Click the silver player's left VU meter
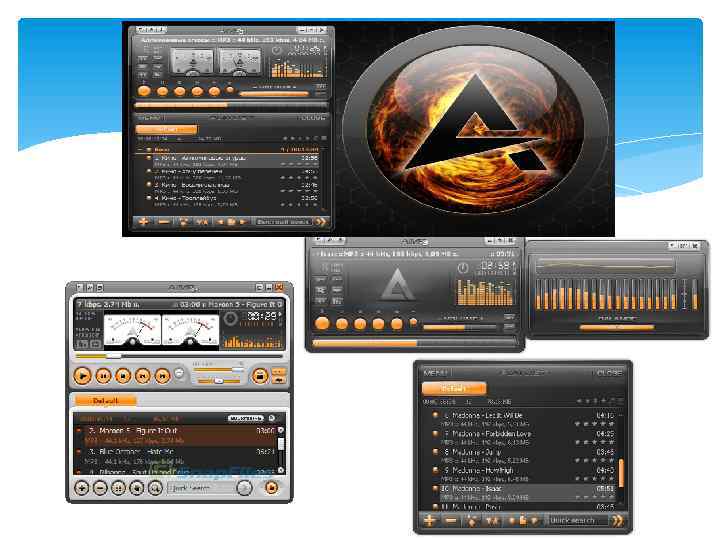Image resolution: width=720 pixels, height=540 pixels. 132,329
